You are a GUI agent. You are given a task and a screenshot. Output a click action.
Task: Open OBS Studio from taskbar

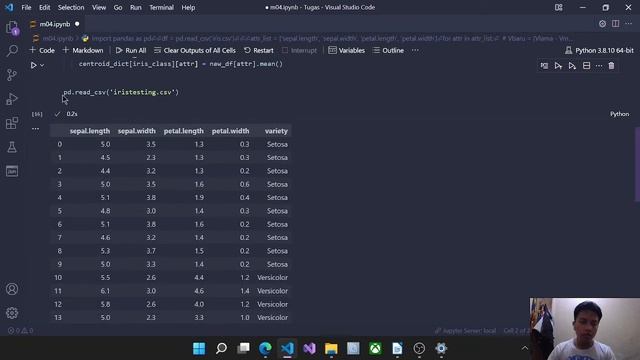pyautogui.click(x=419, y=349)
